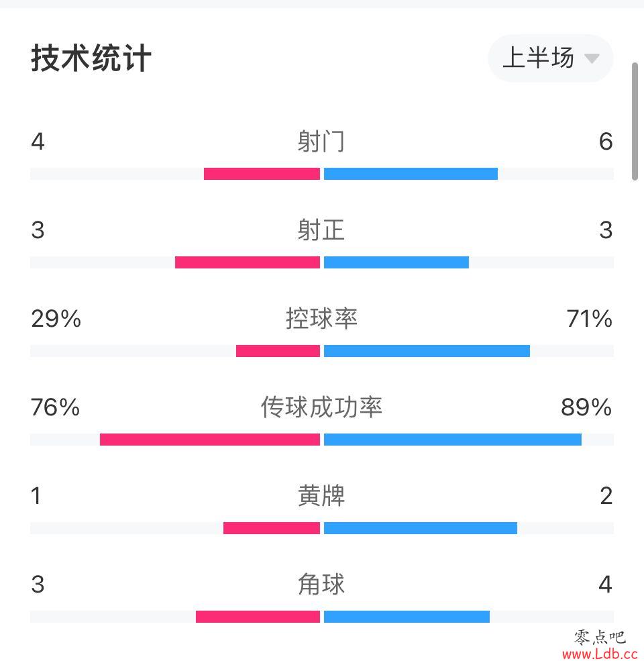Open the 上半场 period dropdown
The height and width of the screenshot is (661, 644).
pos(550,58)
